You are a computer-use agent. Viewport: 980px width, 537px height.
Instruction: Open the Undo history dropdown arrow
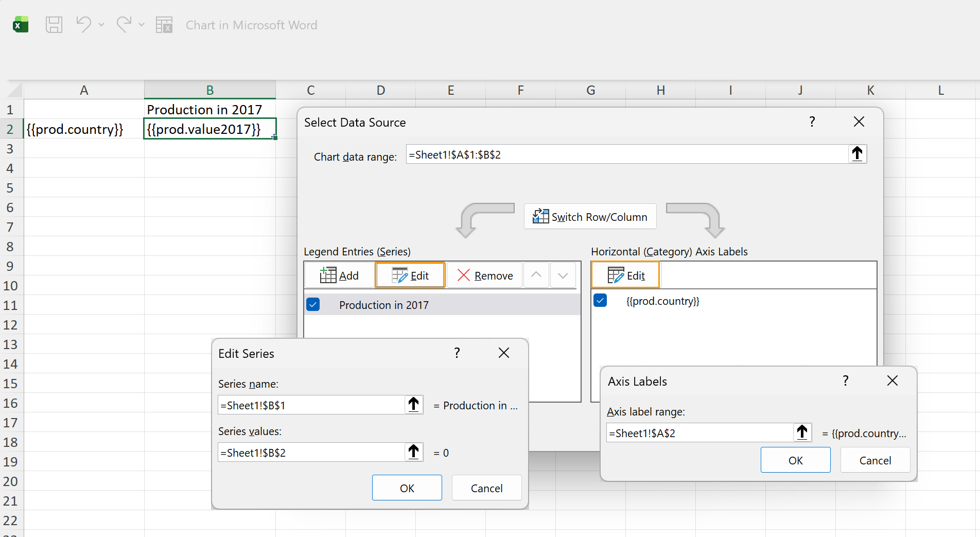101,25
